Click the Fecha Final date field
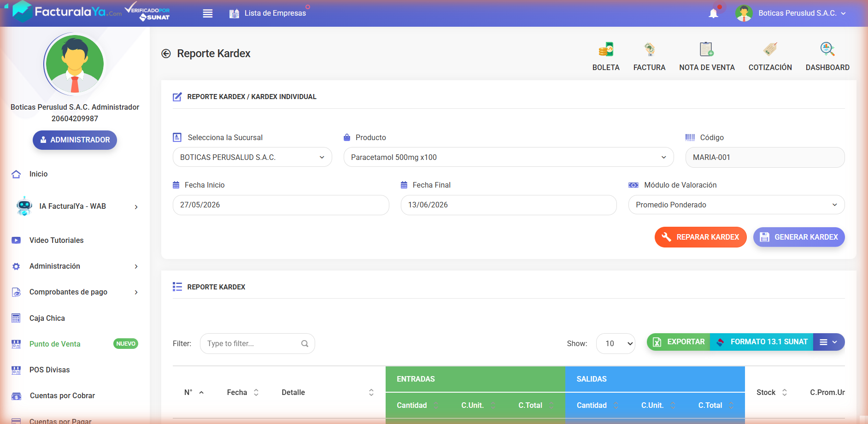 click(509, 205)
